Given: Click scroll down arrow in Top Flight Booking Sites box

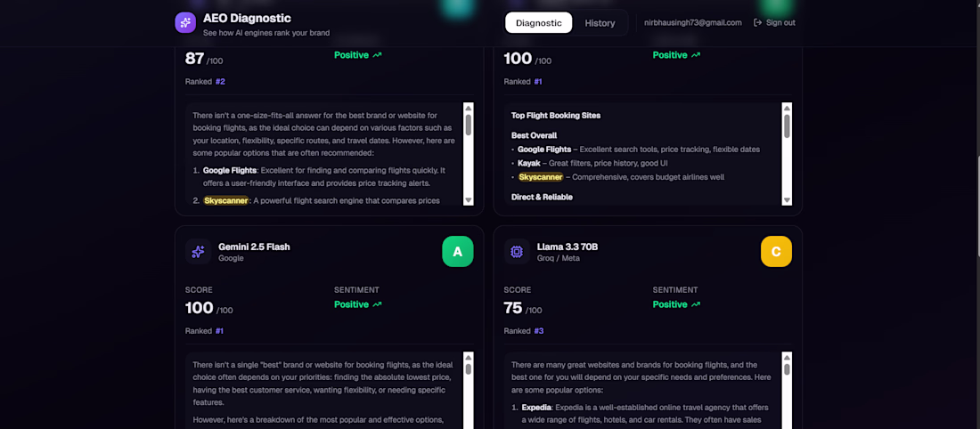Looking at the screenshot, I should [x=787, y=200].
